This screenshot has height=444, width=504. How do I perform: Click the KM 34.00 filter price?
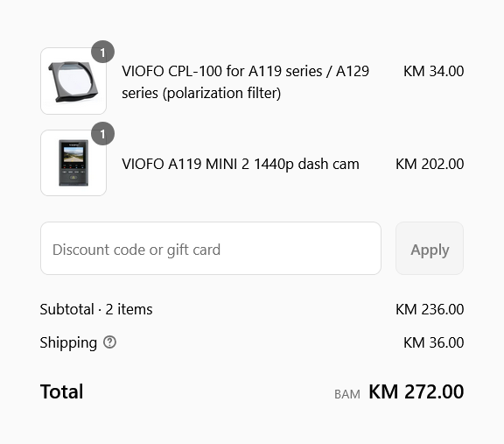pos(434,71)
